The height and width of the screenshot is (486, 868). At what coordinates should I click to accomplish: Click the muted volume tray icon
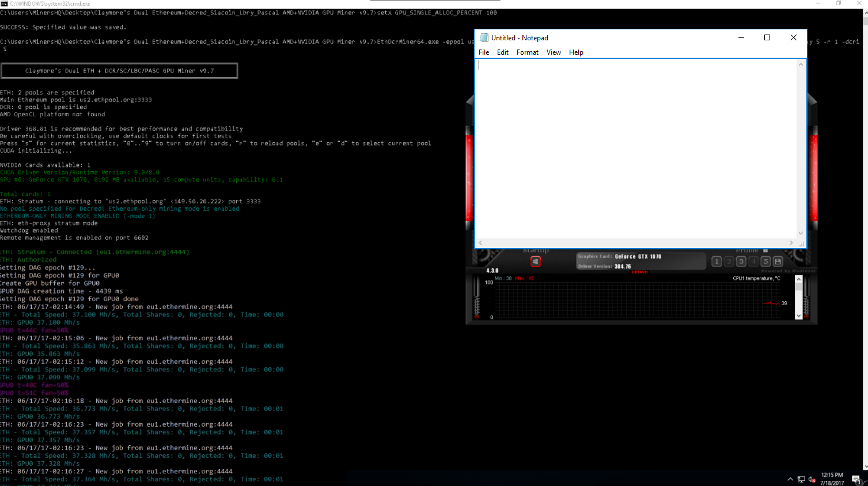pos(812,479)
